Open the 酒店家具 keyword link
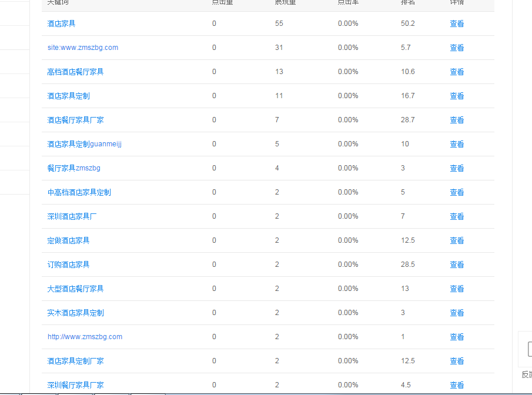This screenshot has height=395, width=532. [61, 24]
